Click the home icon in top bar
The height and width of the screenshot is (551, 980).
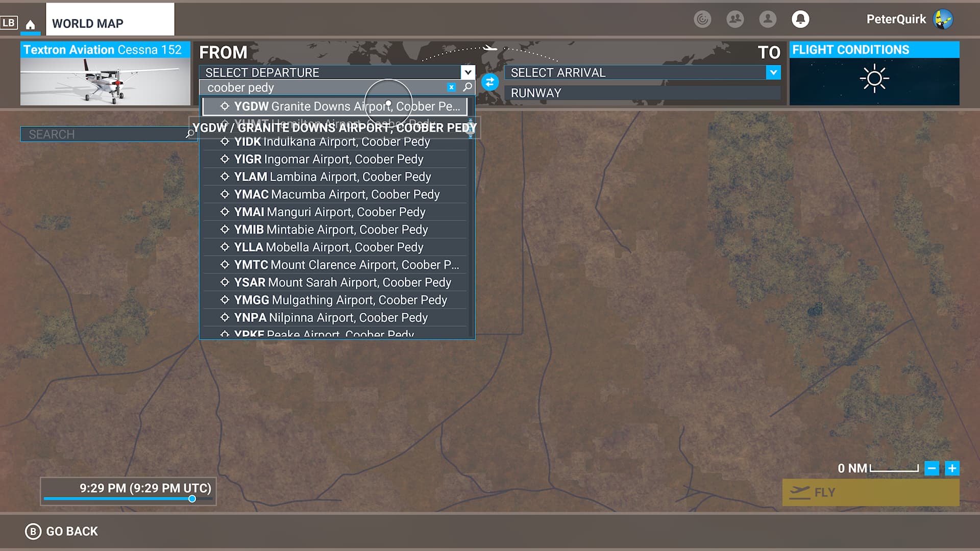[31, 24]
